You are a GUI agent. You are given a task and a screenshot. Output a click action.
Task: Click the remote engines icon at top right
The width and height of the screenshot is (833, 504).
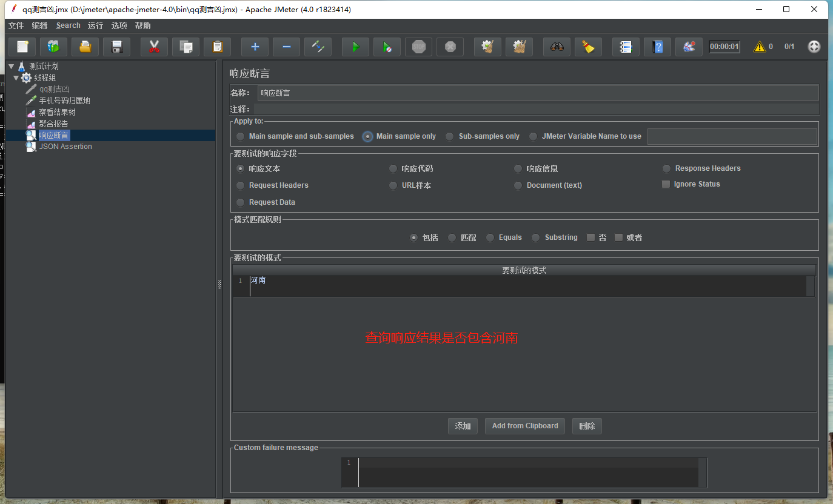pyautogui.click(x=815, y=47)
